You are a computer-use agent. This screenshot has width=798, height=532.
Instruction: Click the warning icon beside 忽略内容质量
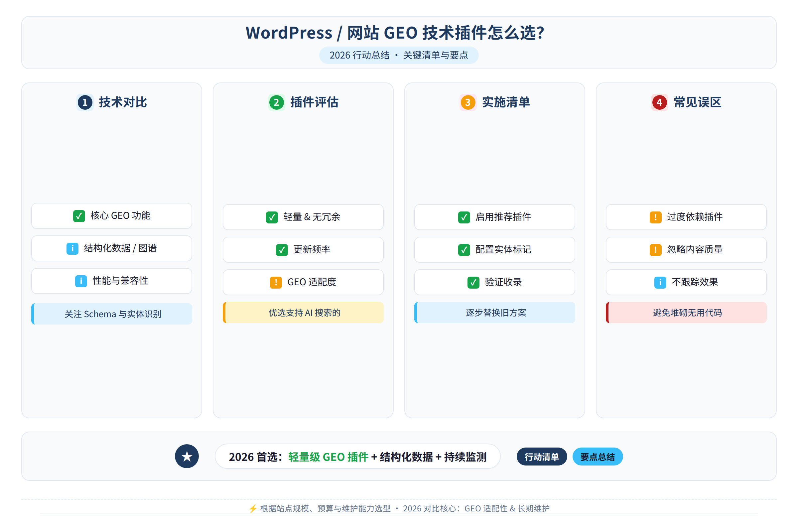pyautogui.click(x=655, y=250)
